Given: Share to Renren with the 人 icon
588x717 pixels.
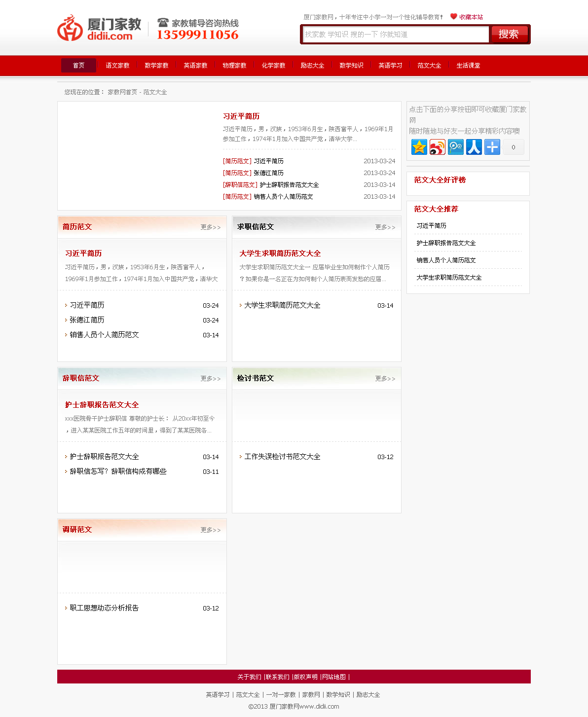Looking at the screenshot, I should (x=474, y=147).
